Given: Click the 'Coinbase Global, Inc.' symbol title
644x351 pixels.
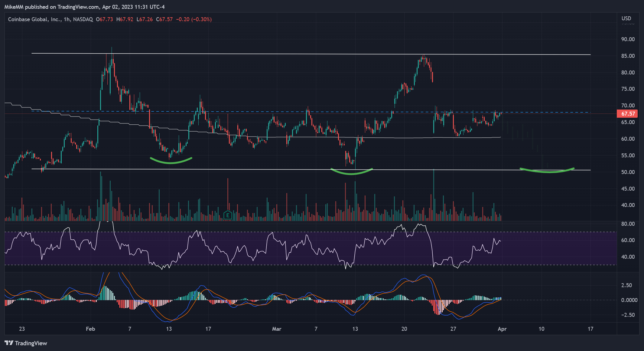Looking at the screenshot, I should pos(34,19).
